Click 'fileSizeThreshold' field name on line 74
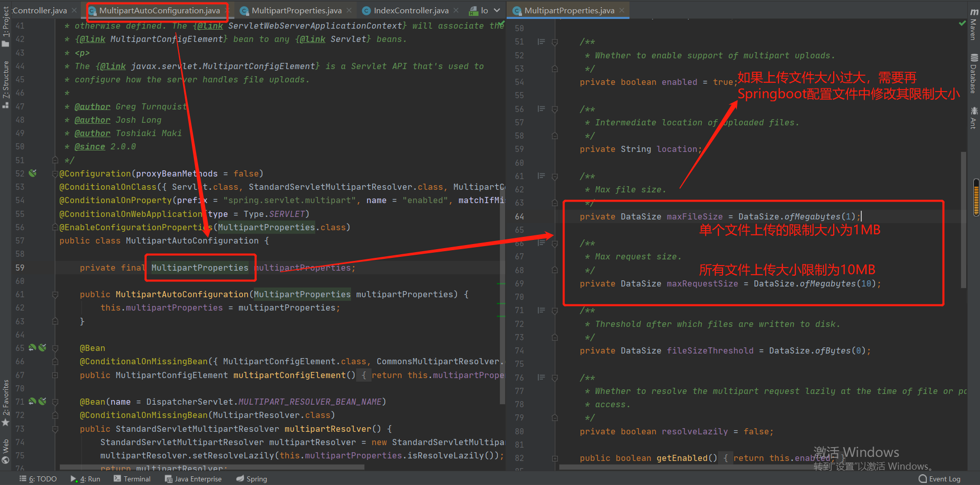Viewport: 980px width, 485px height. (710, 350)
